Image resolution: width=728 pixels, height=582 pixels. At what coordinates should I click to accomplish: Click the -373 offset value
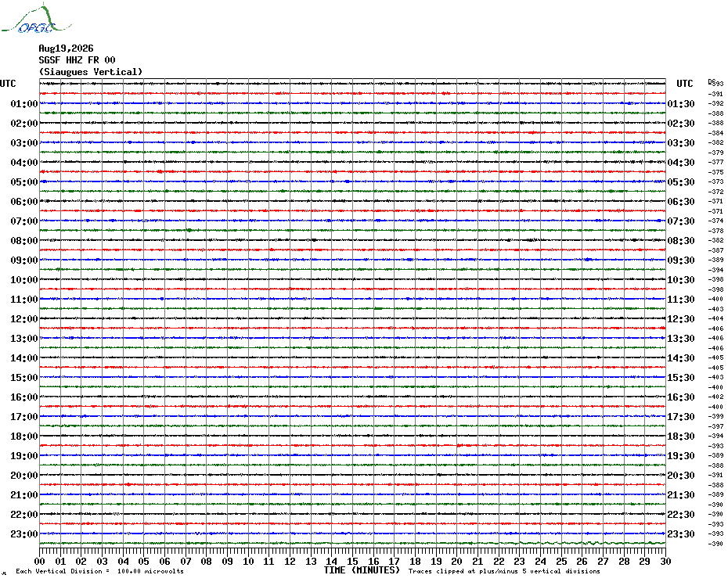pos(716,181)
